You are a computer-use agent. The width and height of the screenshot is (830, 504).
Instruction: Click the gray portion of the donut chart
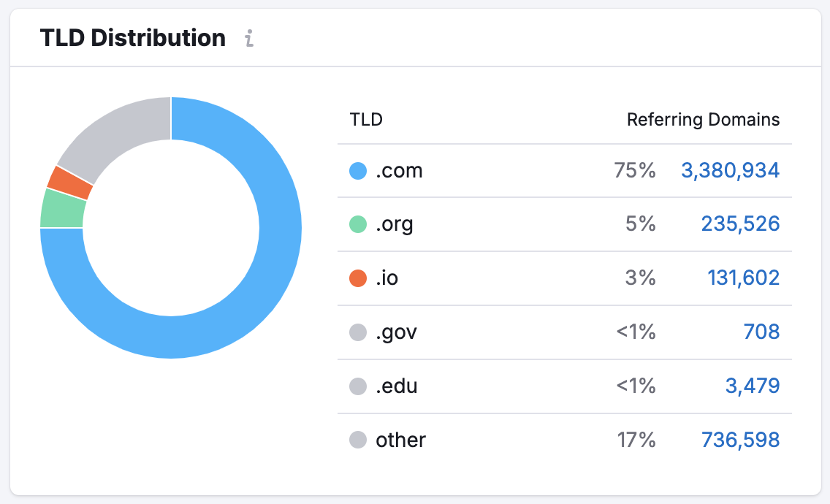121,117
